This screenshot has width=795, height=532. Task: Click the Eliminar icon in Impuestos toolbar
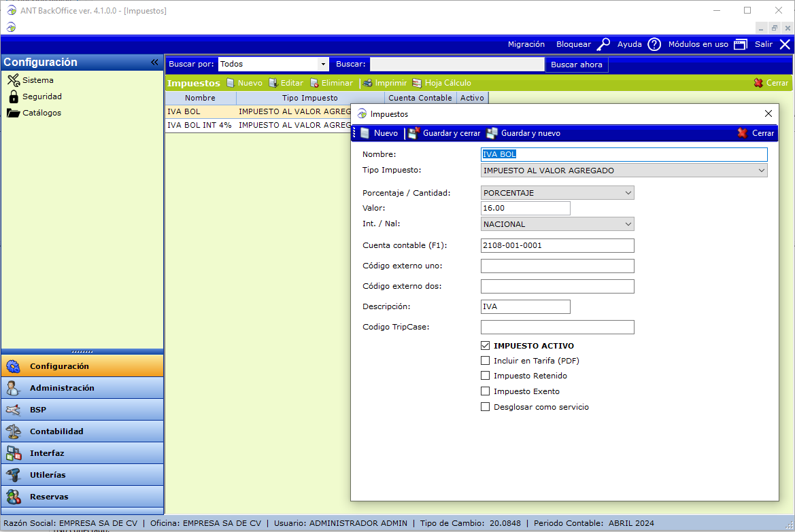coord(315,83)
